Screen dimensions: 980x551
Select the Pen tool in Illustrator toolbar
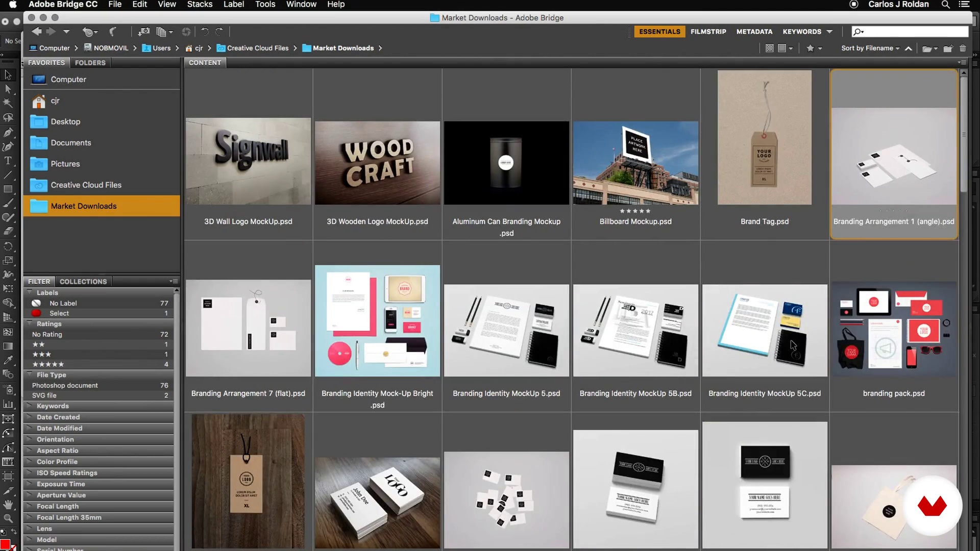(8, 132)
